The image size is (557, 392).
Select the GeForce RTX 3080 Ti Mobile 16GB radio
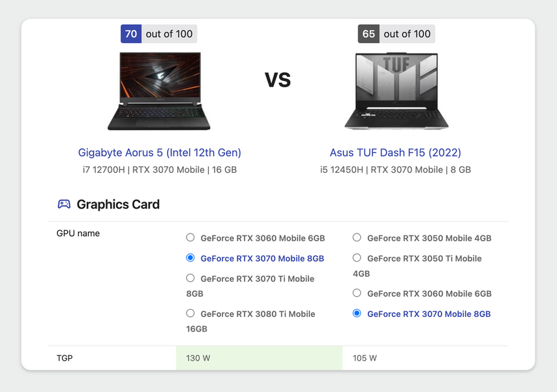point(190,313)
